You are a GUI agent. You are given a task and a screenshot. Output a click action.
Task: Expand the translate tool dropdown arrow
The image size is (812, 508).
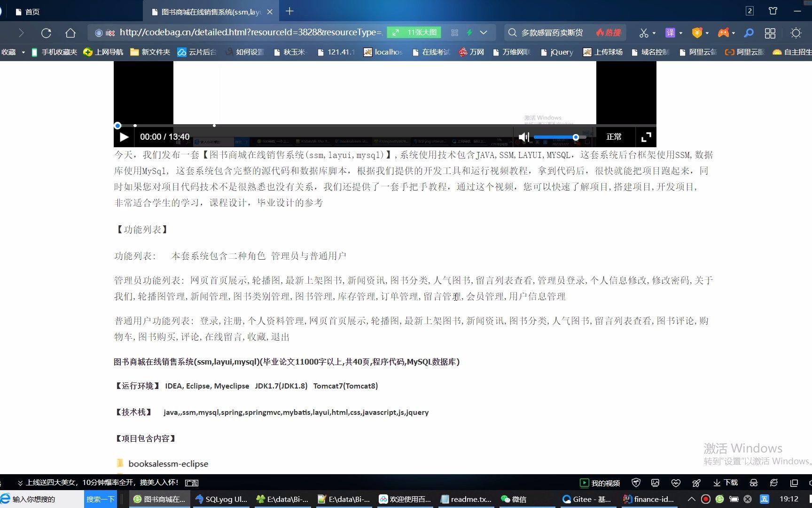click(x=680, y=33)
